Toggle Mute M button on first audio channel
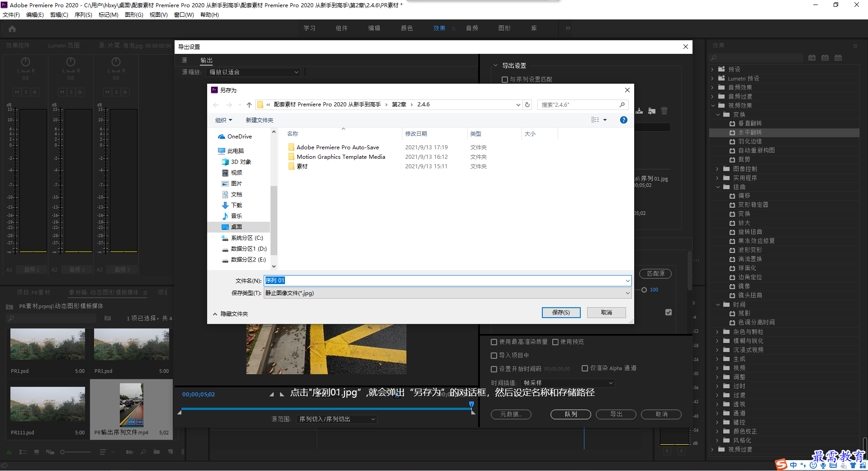The width and height of the screenshot is (868, 471). 17,92
